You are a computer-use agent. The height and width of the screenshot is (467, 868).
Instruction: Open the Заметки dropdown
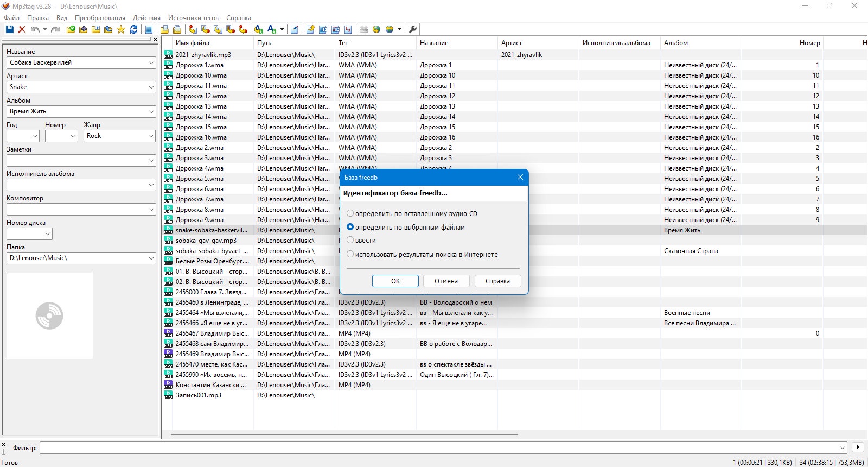coord(151,160)
